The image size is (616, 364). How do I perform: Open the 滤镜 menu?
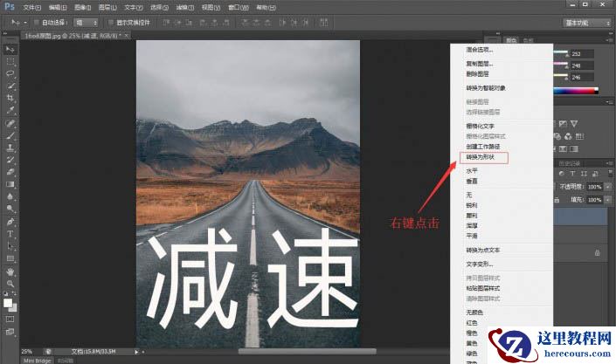coord(184,8)
